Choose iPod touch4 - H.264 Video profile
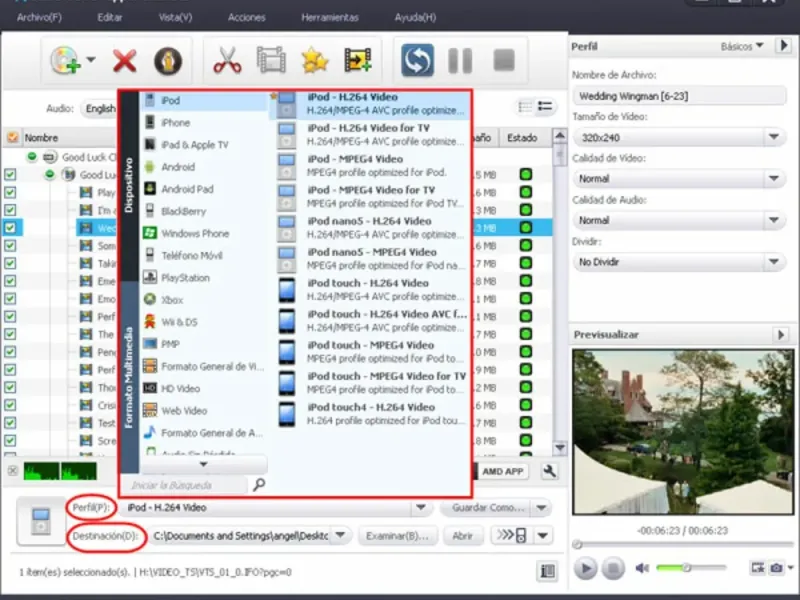The image size is (800, 600). [372, 414]
